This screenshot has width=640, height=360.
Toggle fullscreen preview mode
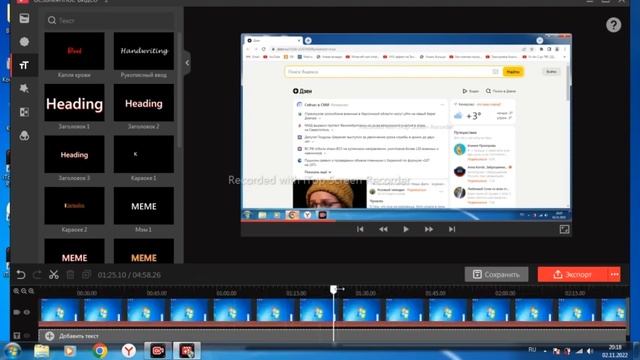(x=564, y=229)
